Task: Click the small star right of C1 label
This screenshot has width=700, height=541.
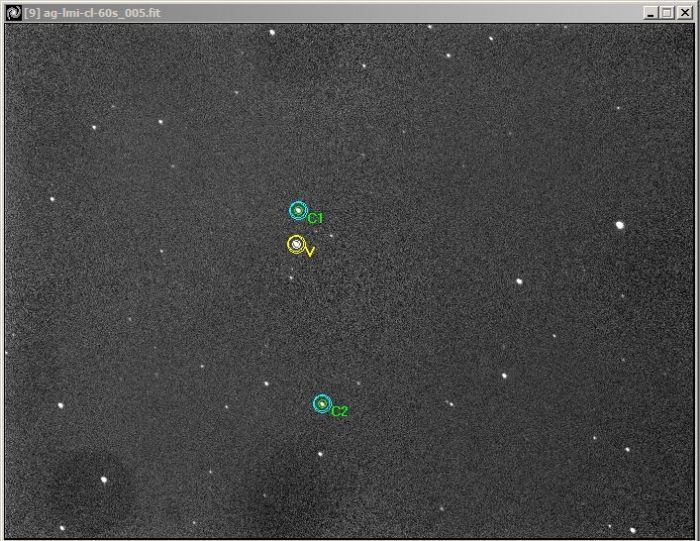Action: (331, 236)
